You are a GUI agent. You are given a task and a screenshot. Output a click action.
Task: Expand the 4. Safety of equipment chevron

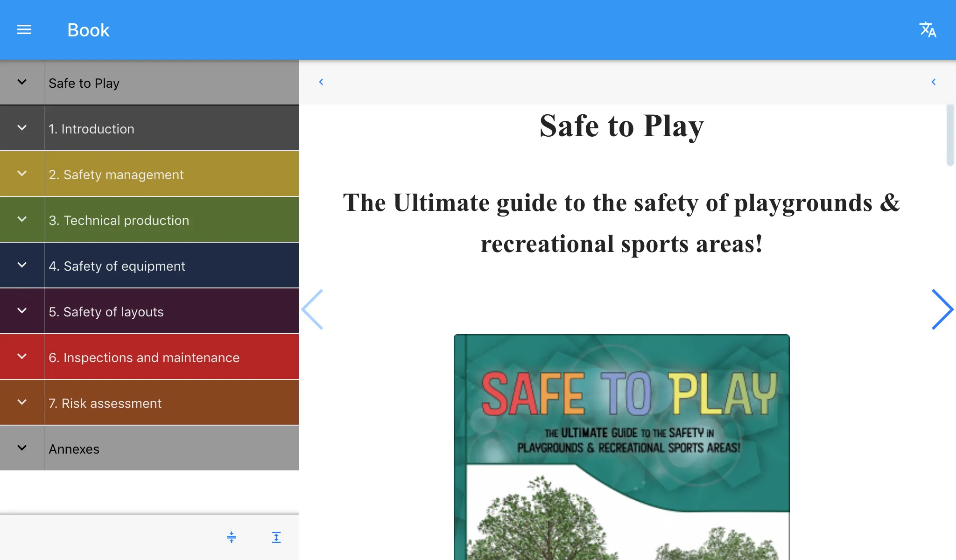coord(22,265)
